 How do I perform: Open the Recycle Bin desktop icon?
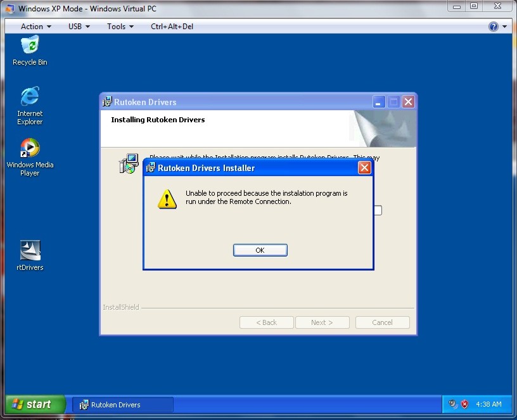tap(30, 47)
